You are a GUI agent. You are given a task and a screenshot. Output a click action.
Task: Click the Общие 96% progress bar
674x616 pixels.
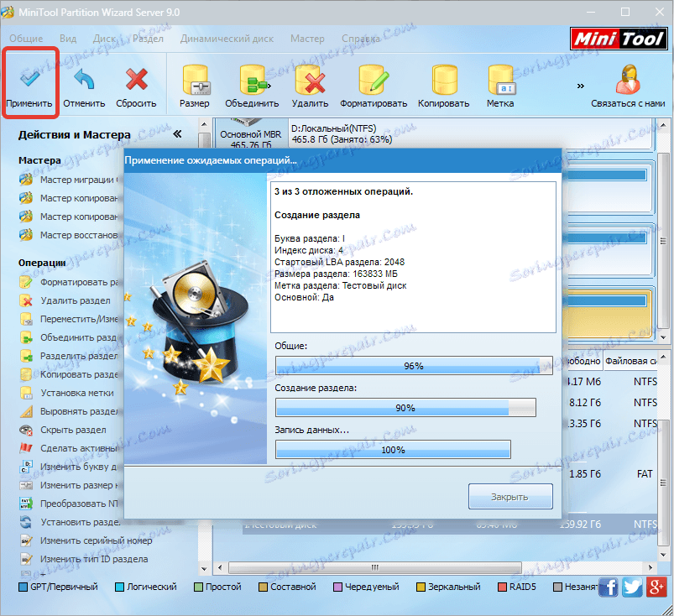point(414,366)
